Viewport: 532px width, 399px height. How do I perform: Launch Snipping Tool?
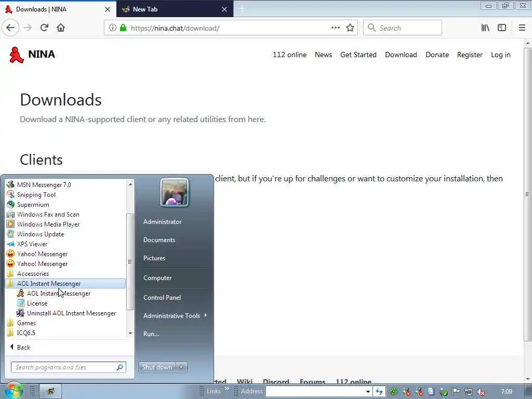coord(36,195)
